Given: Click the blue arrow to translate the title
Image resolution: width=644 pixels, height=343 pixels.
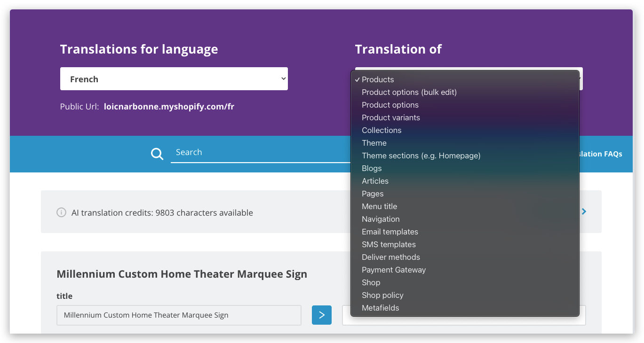Looking at the screenshot, I should (x=321, y=315).
